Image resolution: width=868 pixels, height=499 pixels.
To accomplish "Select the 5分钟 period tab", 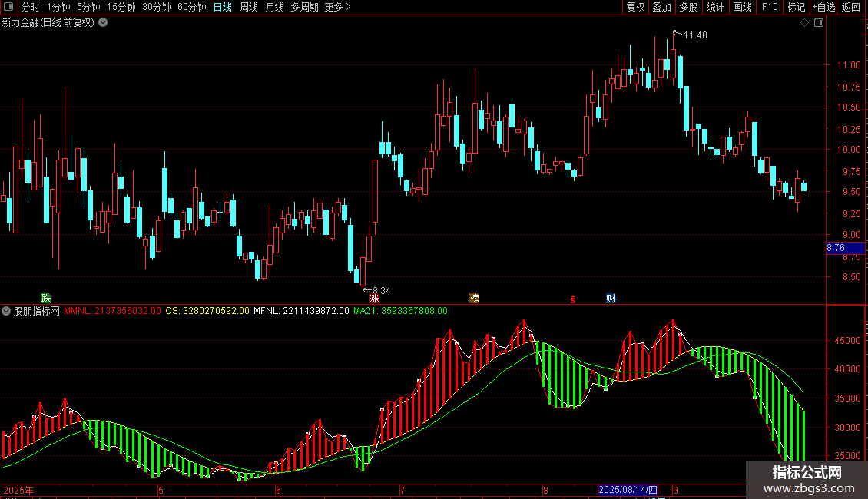I will pyautogui.click(x=88, y=7).
